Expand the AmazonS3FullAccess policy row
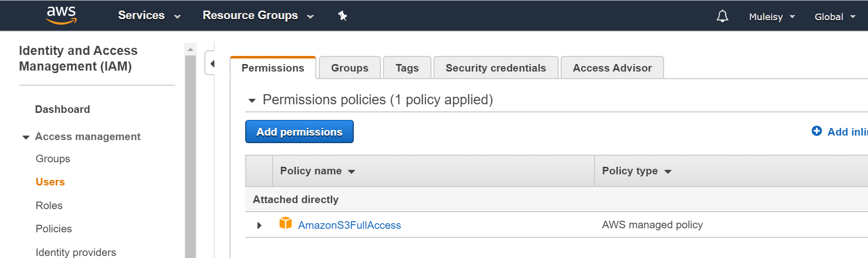This screenshot has height=258, width=868. click(259, 225)
